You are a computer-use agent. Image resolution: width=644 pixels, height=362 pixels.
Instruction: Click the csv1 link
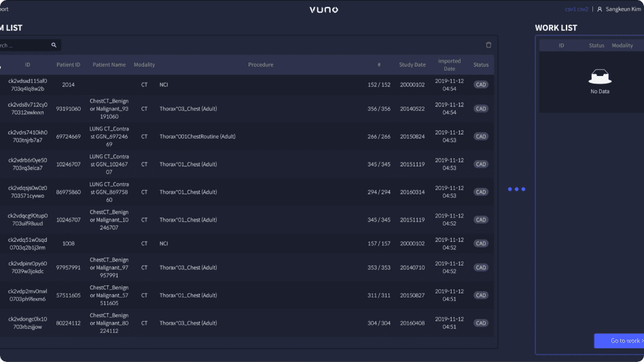(571, 10)
